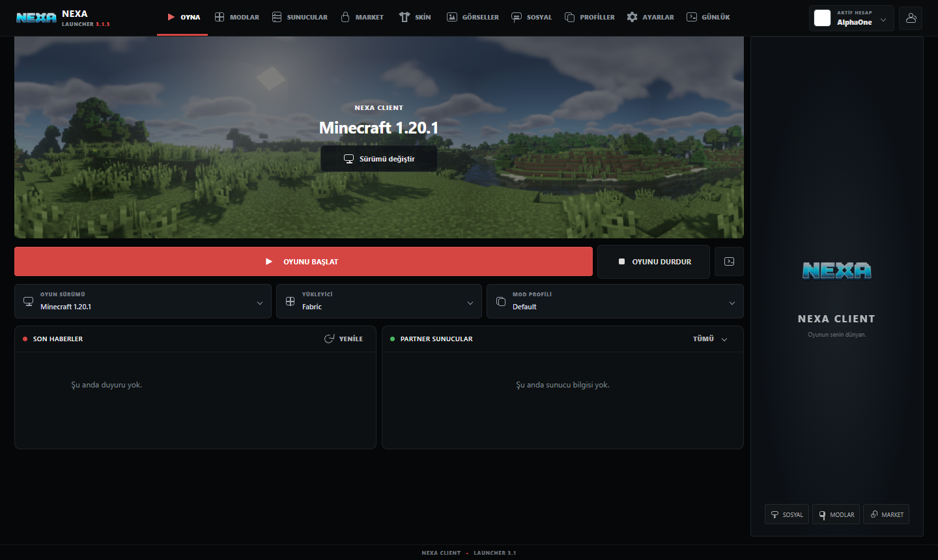Image resolution: width=938 pixels, height=560 pixels.
Task: Stop the game with OYUNU DURDUR
Action: tap(653, 262)
